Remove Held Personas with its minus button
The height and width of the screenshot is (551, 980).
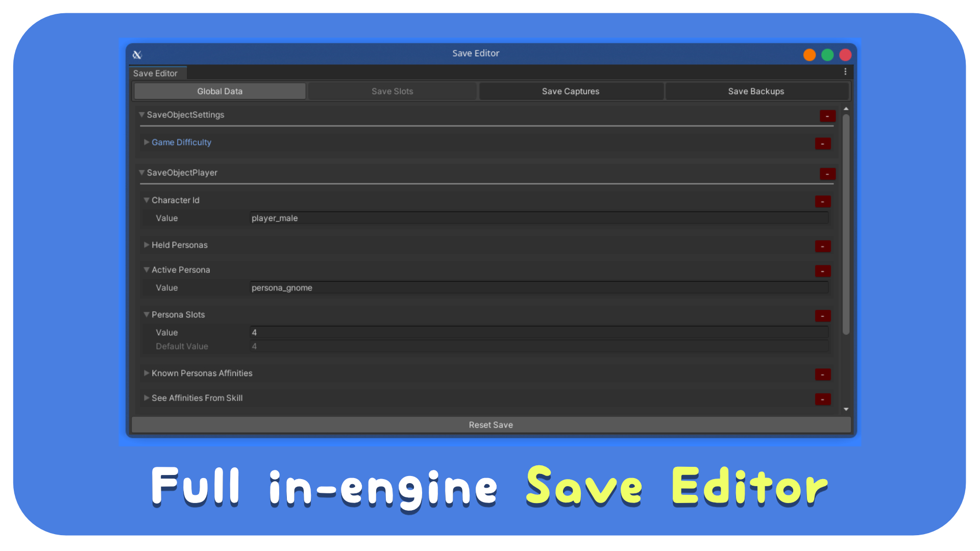[822, 246]
